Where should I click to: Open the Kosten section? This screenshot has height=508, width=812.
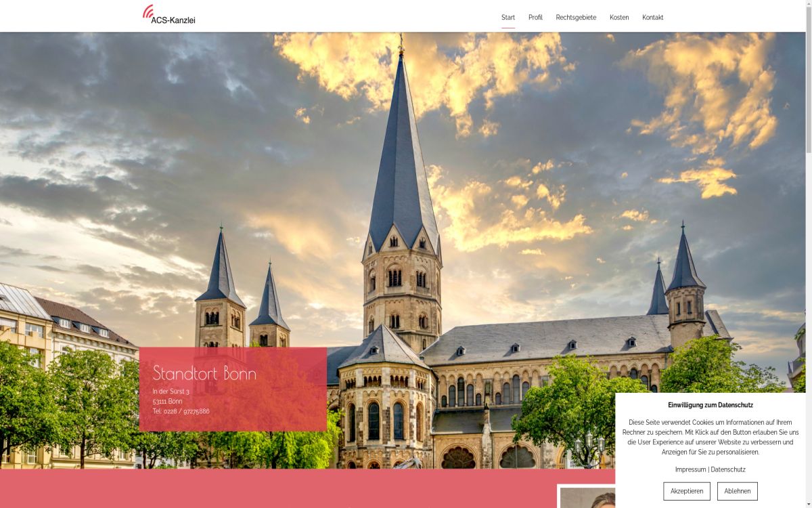pos(618,17)
